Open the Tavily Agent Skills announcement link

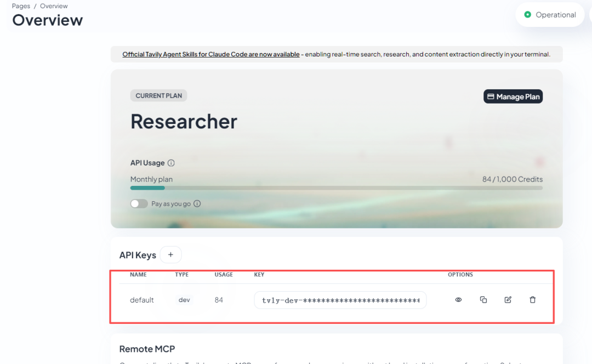(210, 54)
